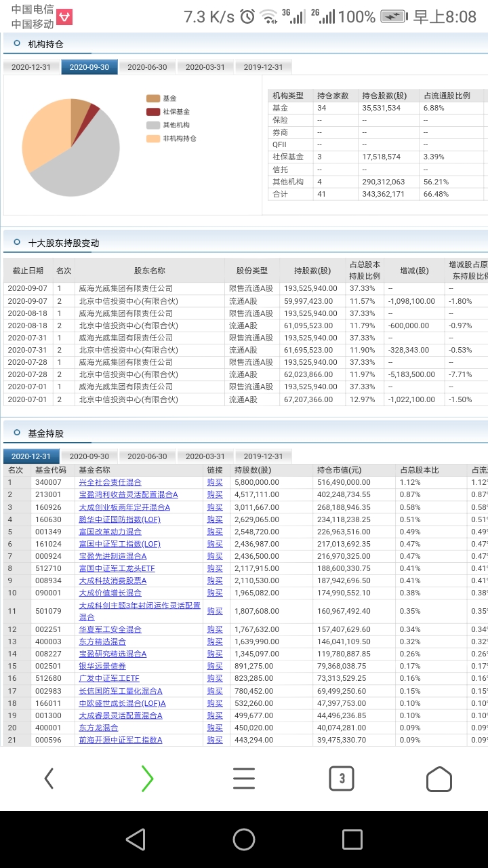Open 华夏军工安全混合 fund link
Screen dimensions: 488x868
pyautogui.click(x=110, y=629)
